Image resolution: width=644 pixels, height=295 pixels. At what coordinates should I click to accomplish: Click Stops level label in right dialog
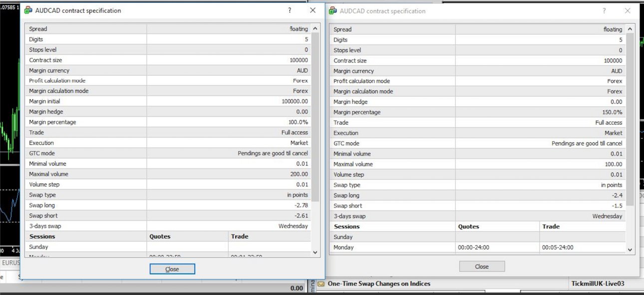coord(347,50)
